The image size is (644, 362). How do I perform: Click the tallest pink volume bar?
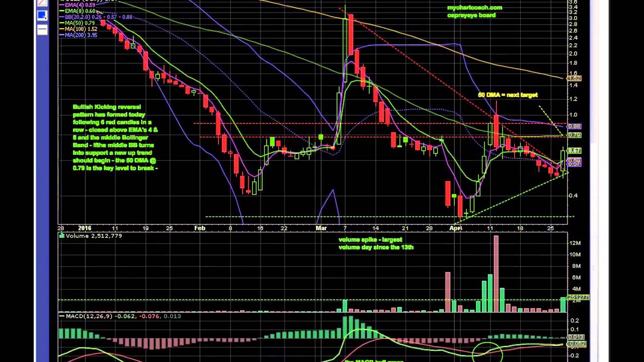pyautogui.click(x=496, y=274)
